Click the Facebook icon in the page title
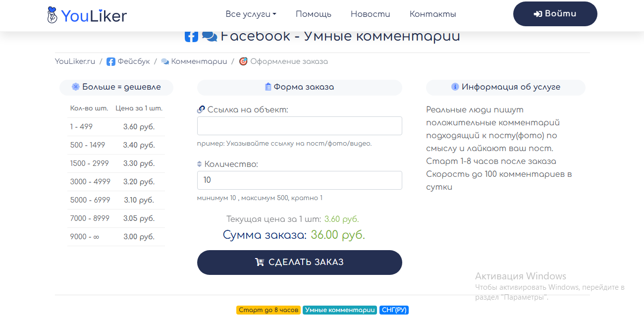 click(191, 35)
